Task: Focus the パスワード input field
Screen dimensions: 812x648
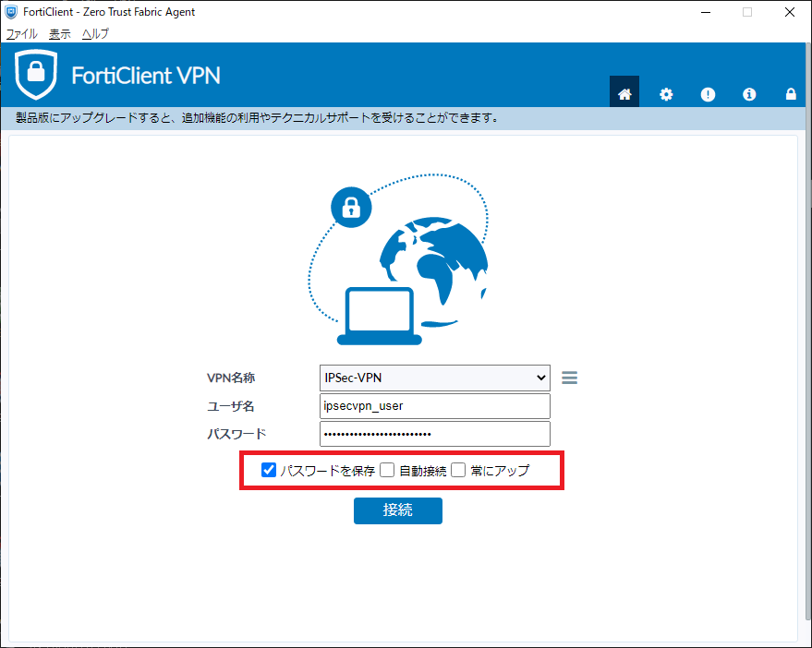Action: [x=434, y=434]
